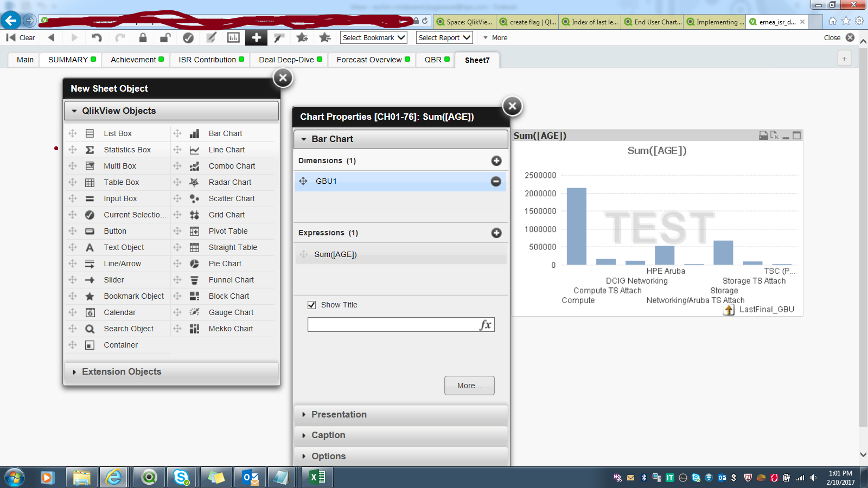This screenshot has height=488, width=868.
Task: Expand the Caption section
Action: [401, 435]
